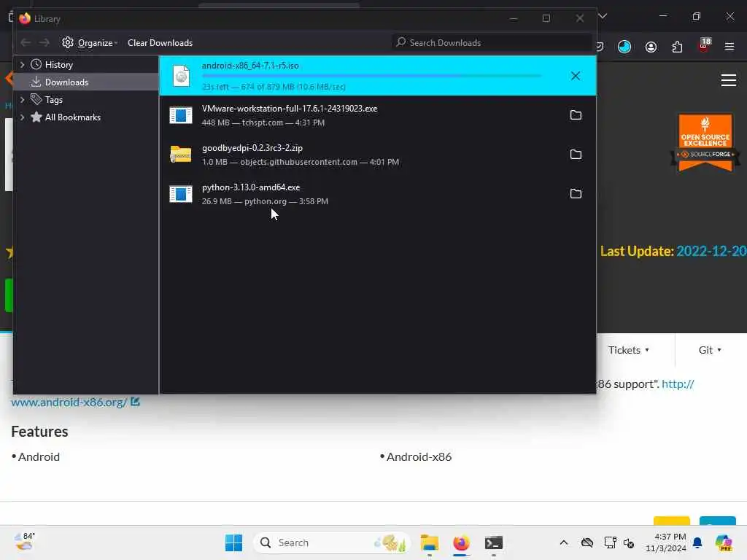This screenshot has height=560, width=747.
Task: Open the Git dropdown on page
Action: (710, 350)
